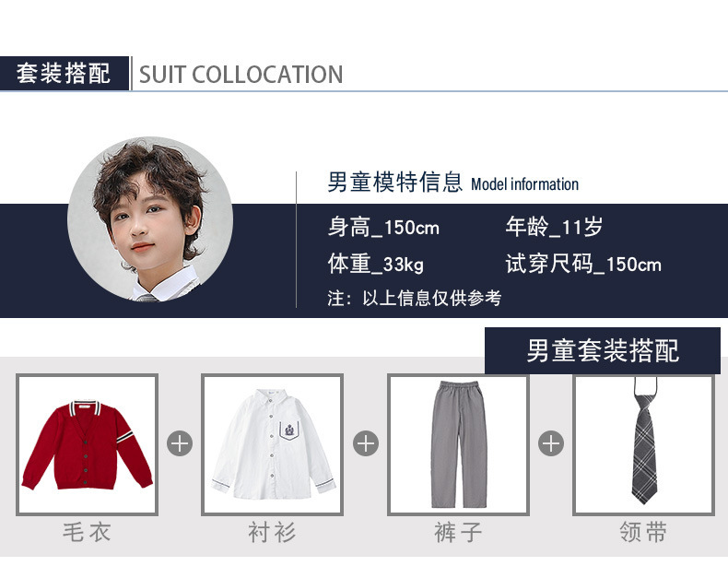728x566 pixels.
Task: Click the plus icon between trousers and tie
Action: tap(551, 443)
